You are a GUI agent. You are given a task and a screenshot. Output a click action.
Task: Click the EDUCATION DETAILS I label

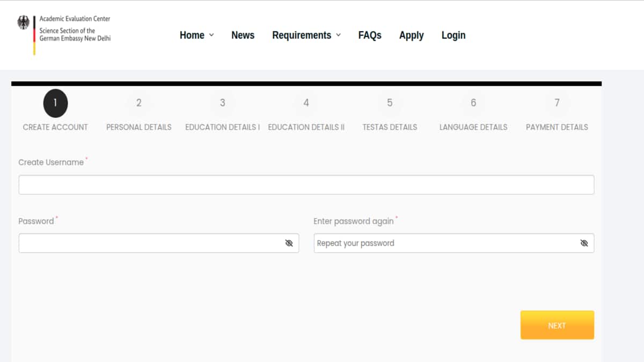coord(223,127)
